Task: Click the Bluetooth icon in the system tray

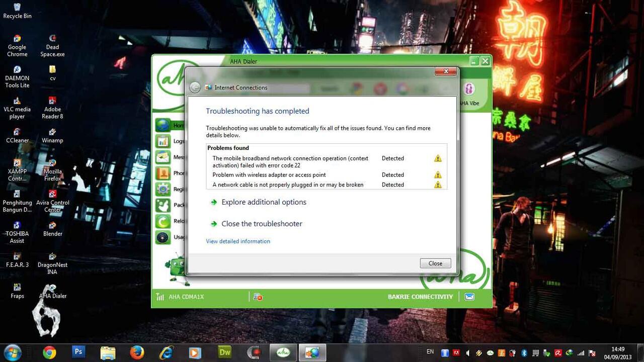Action: [x=524, y=353]
